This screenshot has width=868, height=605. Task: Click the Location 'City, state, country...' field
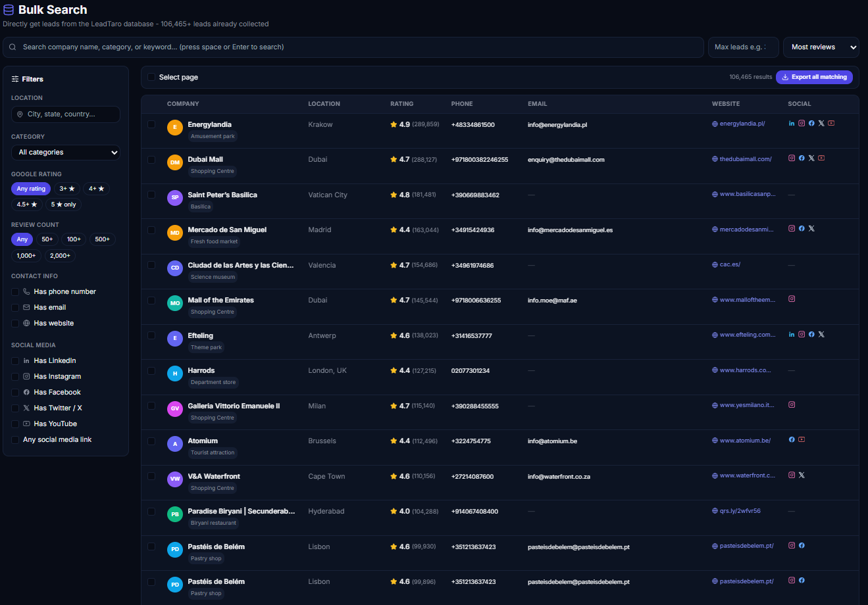click(66, 114)
